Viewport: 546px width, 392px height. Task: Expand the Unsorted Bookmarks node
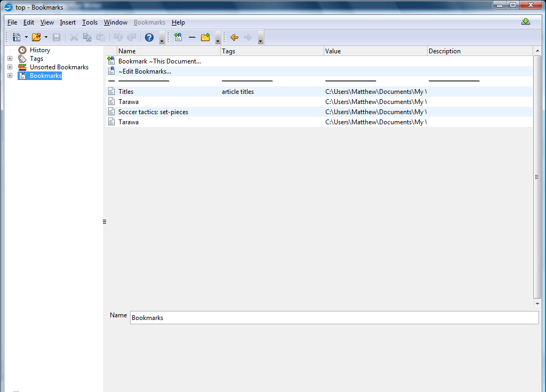(10, 67)
